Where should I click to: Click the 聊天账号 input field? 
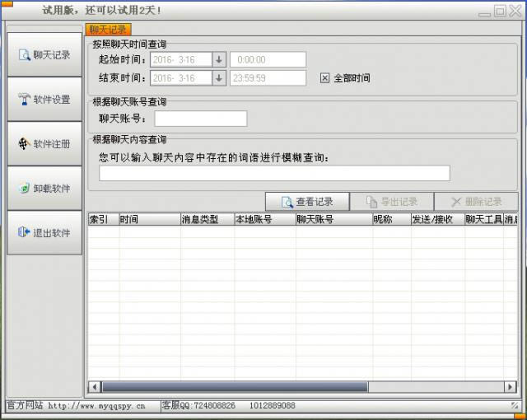201,119
